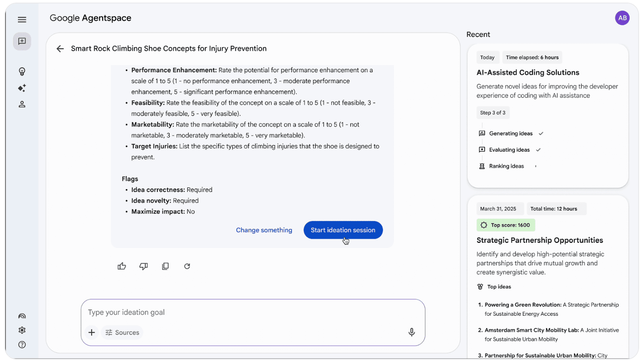Click the microphone voice input icon
Image resolution: width=642 pixels, height=364 pixels.
[411, 332]
